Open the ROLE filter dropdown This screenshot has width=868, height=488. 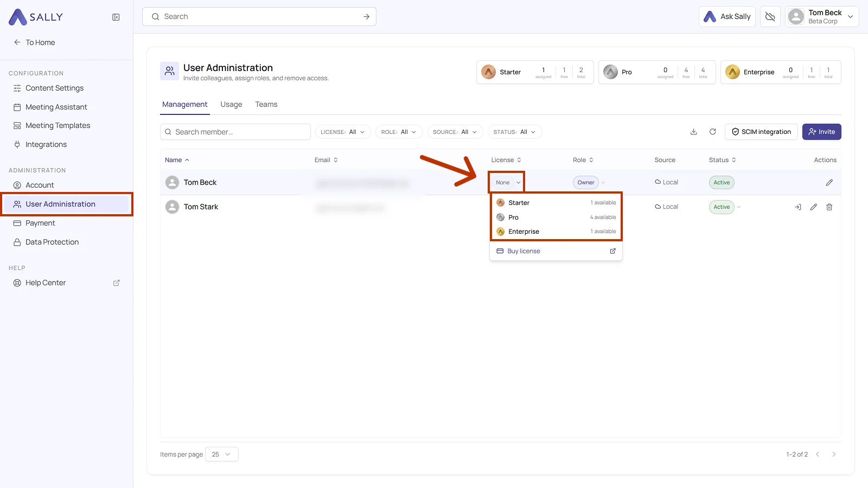coord(399,132)
